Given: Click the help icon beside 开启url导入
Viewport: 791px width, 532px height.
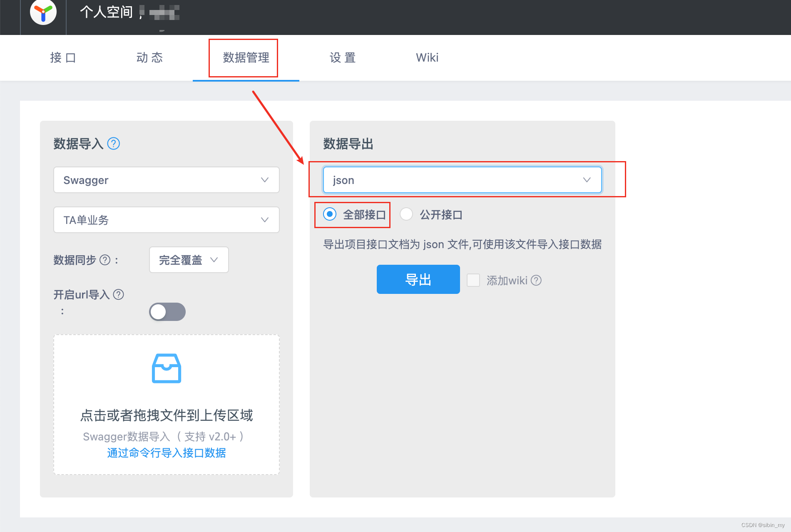Looking at the screenshot, I should (119, 295).
